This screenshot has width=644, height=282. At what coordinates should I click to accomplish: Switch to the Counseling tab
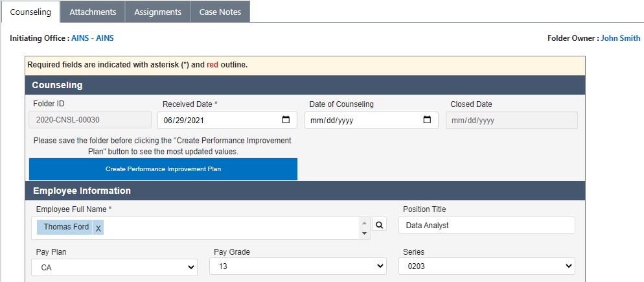click(30, 12)
